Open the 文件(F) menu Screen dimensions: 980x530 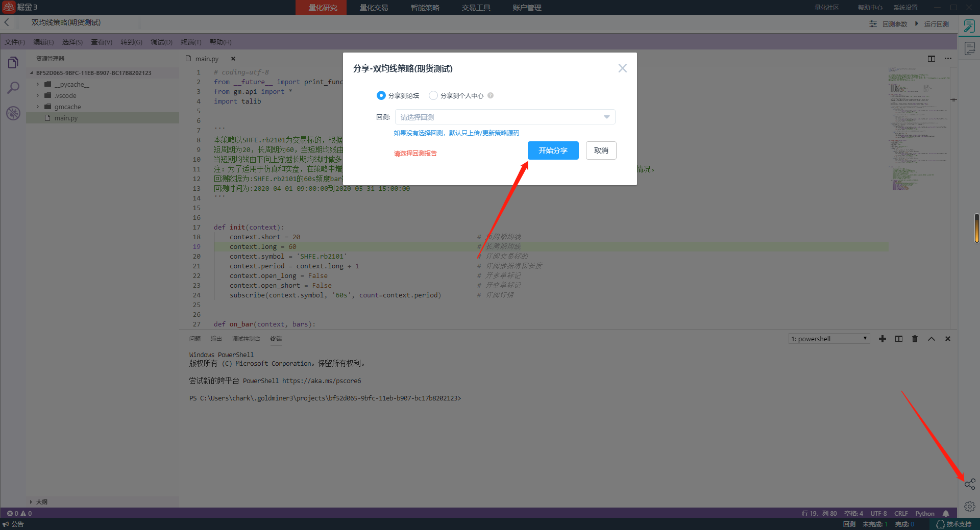point(15,42)
